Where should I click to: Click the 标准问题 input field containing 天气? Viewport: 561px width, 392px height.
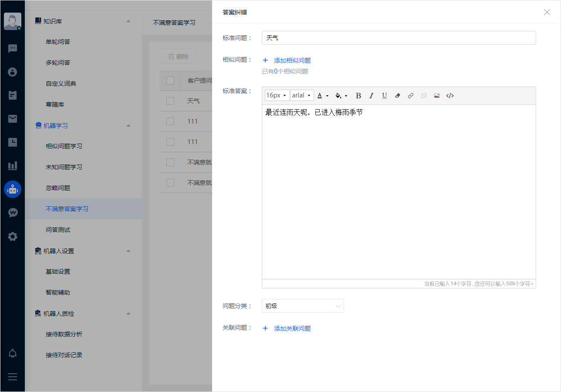(x=399, y=38)
